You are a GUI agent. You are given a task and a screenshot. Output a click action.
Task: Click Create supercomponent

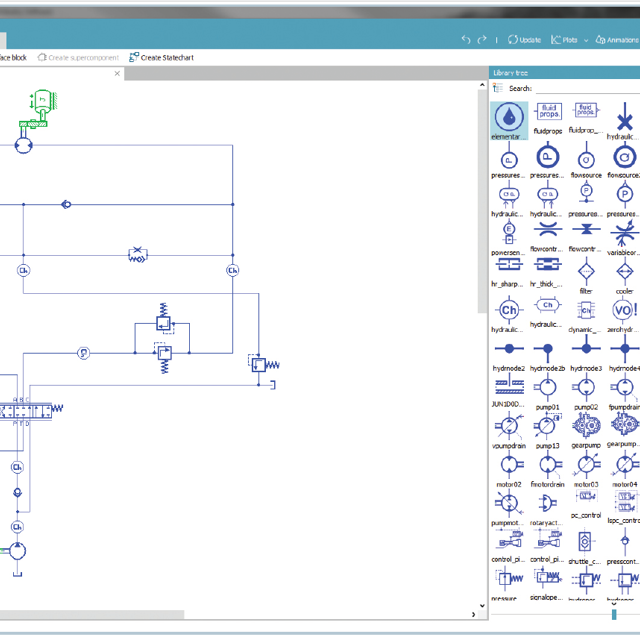tap(78, 58)
